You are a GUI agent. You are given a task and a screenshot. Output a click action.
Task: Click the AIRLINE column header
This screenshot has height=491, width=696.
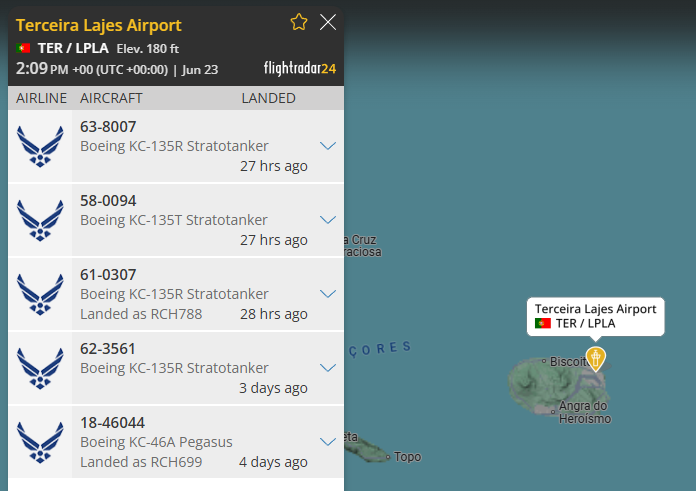click(41, 98)
